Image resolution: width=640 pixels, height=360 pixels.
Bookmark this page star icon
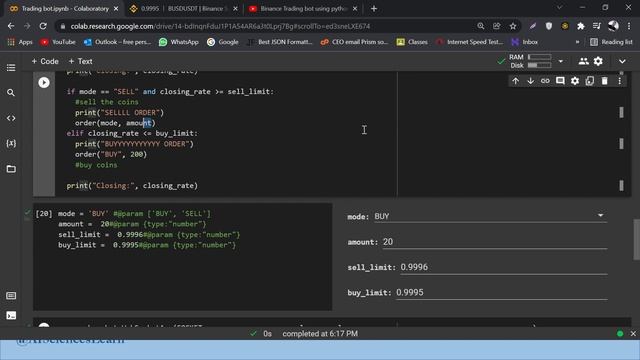click(x=513, y=26)
